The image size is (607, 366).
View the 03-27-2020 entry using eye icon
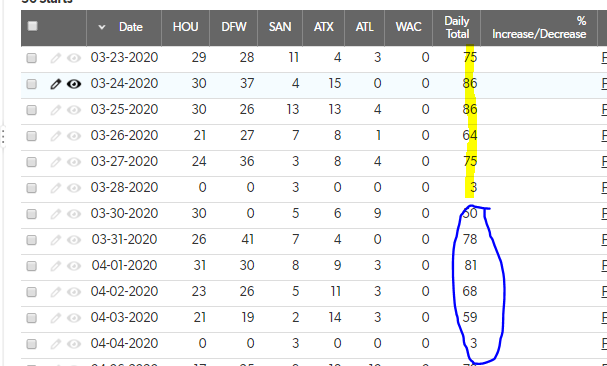point(74,162)
